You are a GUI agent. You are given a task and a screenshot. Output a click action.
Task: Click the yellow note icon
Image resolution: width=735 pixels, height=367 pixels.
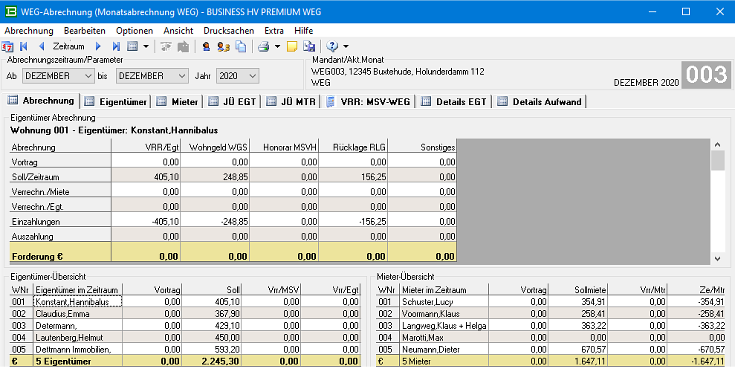tap(292, 46)
